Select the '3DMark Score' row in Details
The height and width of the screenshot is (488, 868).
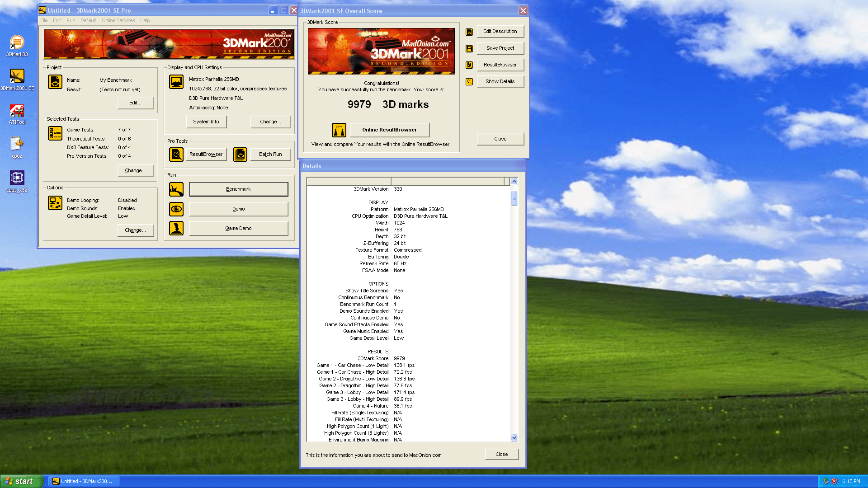click(x=408, y=358)
